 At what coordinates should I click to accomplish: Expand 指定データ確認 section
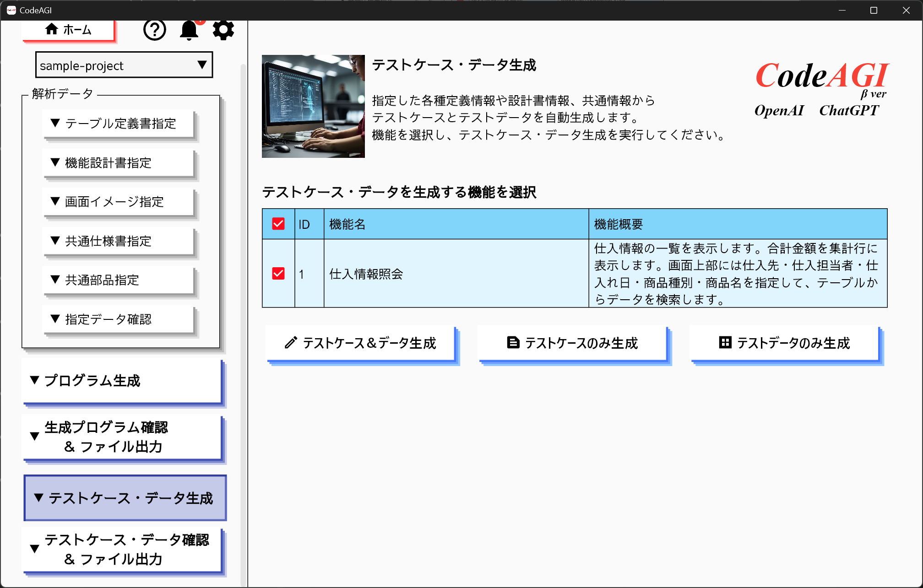coord(118,319)
